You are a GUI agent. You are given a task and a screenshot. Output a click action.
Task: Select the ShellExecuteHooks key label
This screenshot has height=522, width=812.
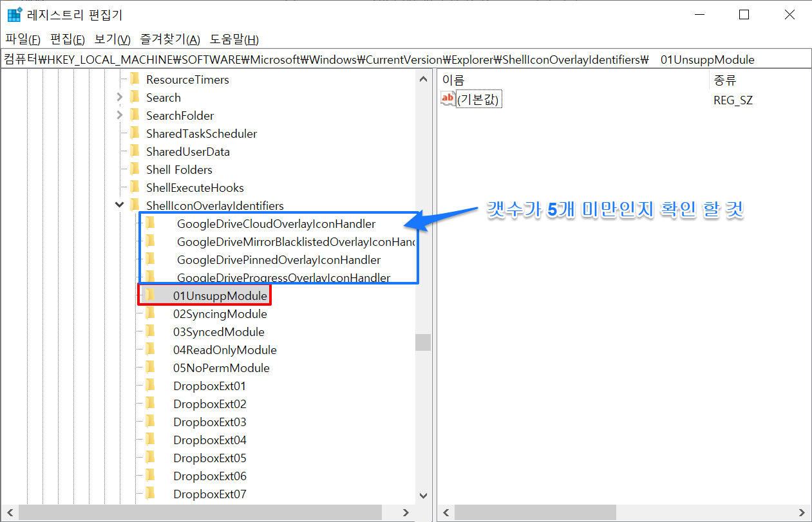tap(195, 188)
